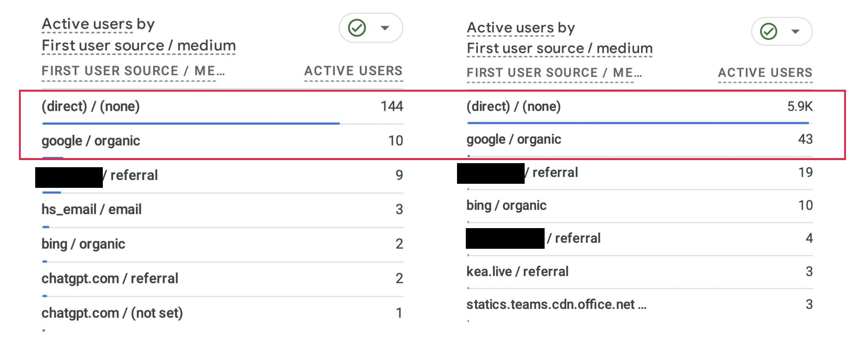This screenshot has height=352, width=868.
Task: Select 'kea.live / referral' row
Action: coord(640,271)
